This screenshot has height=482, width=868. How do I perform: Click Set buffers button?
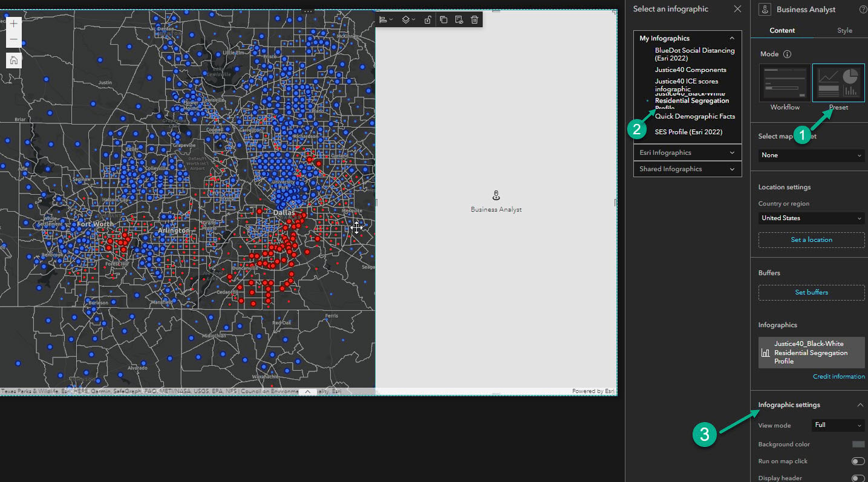(811, 292)
